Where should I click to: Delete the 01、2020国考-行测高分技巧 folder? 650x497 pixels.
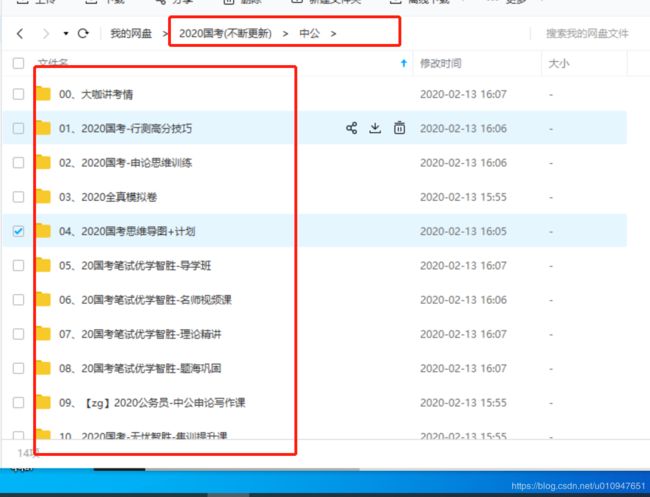tap(399, 128)
